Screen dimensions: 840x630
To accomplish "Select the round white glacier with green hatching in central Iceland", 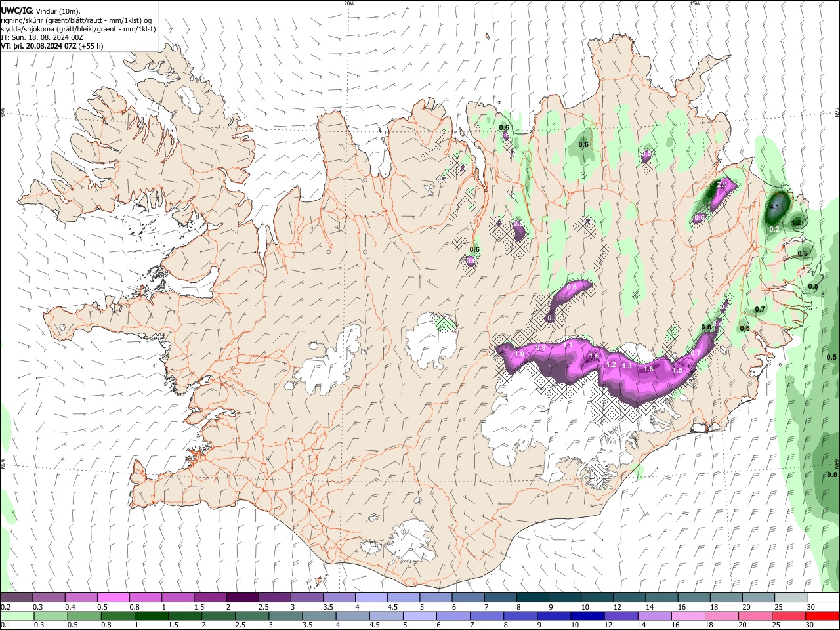I will tap(430, 341).
